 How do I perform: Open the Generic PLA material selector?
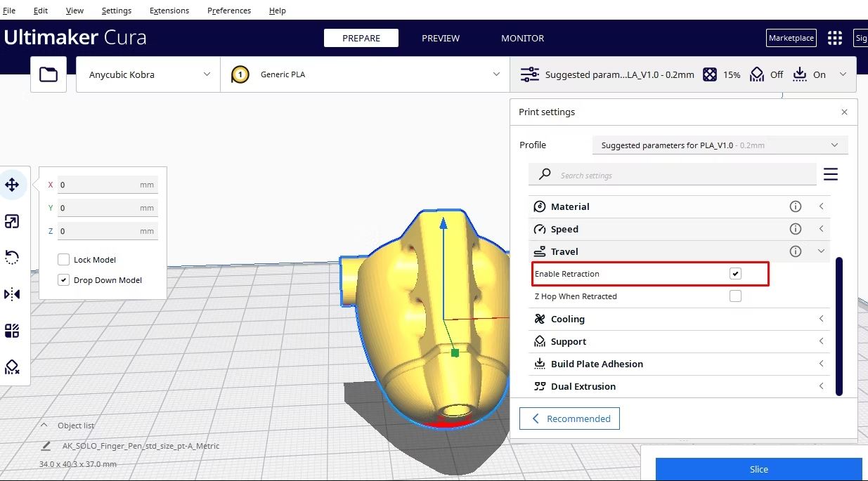pyautogui.click(x=365, y=74)
